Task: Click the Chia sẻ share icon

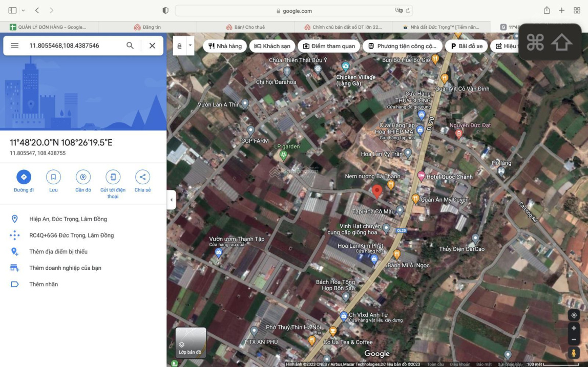Action: coord(142,177)
